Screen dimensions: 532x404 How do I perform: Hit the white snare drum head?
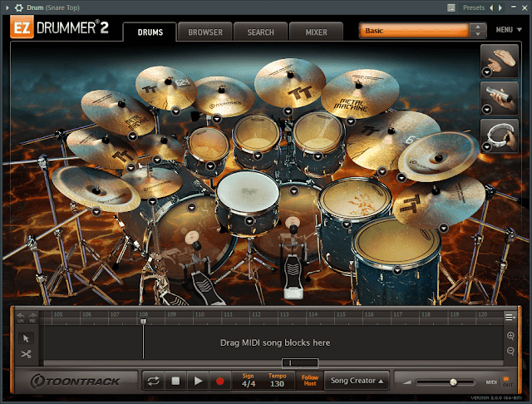(248, 191)
